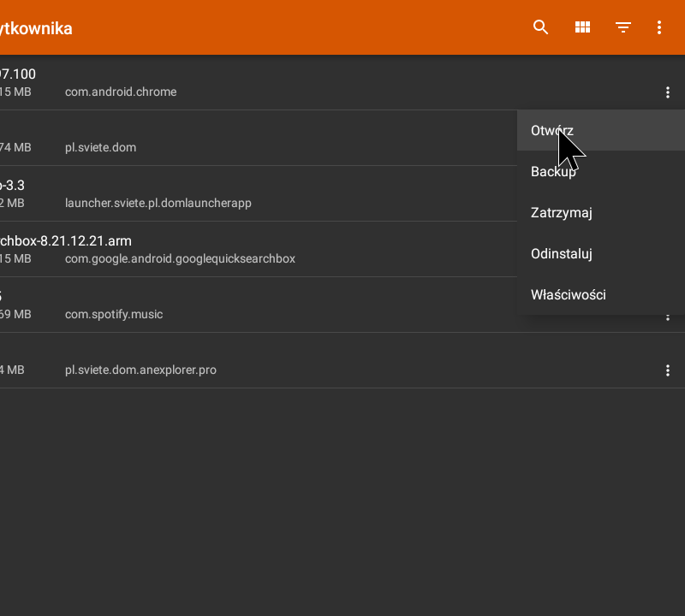
Task: Select Otwórz in the context menu
Action: point(552,131)
